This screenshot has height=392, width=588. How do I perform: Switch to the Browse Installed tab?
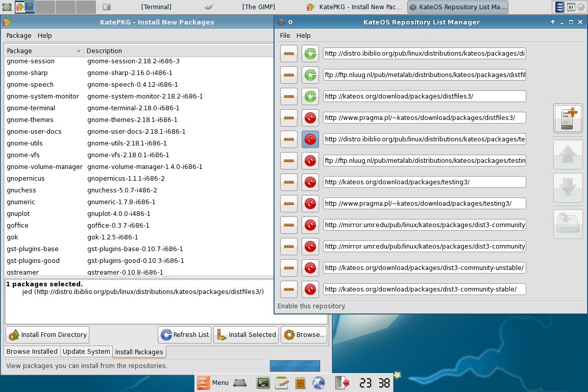tap(32, 352)
